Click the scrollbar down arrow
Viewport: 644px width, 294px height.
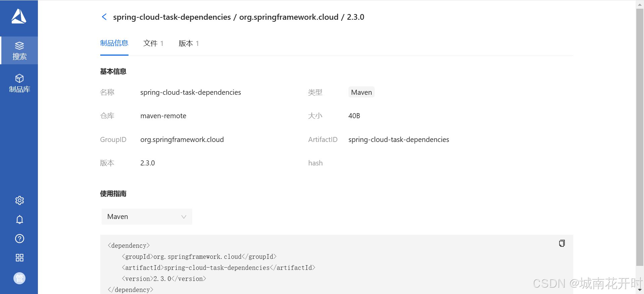(640, 290)
